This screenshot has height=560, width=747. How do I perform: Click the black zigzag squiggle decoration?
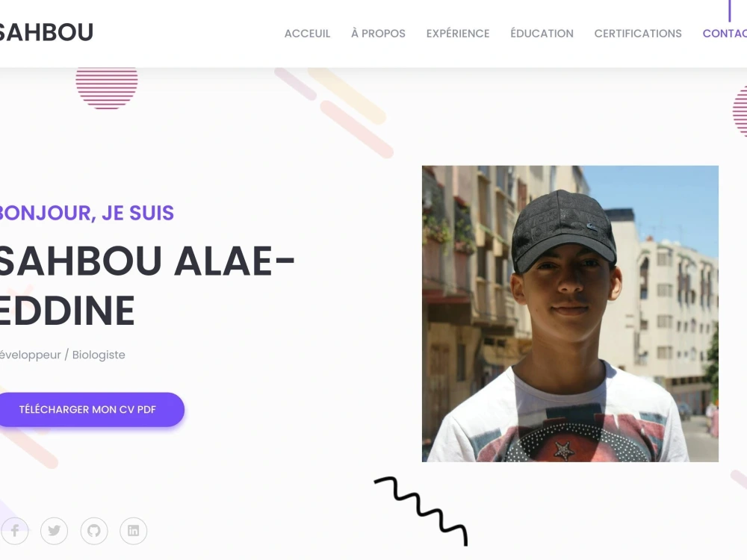421,511
